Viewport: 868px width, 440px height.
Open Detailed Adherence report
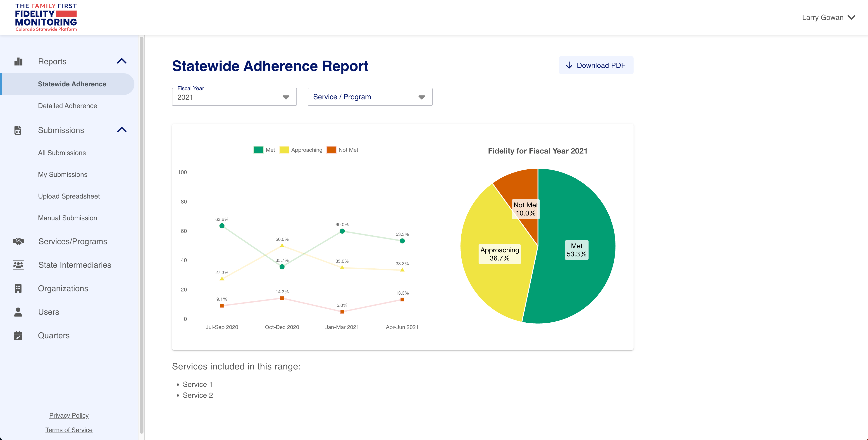(x=67, y=106)
